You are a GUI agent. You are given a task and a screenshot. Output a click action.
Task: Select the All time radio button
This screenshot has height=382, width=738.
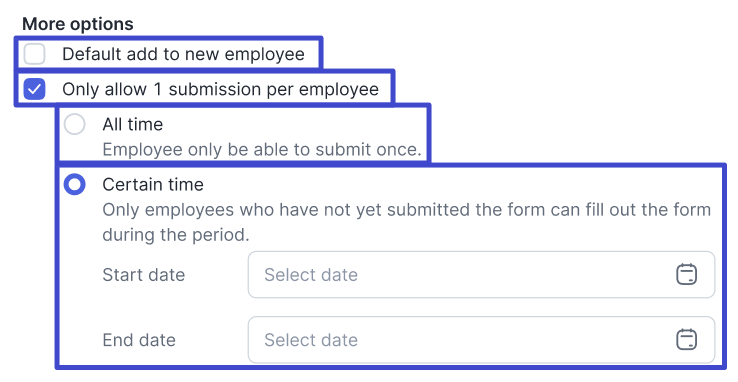click(x=74, y=124)
